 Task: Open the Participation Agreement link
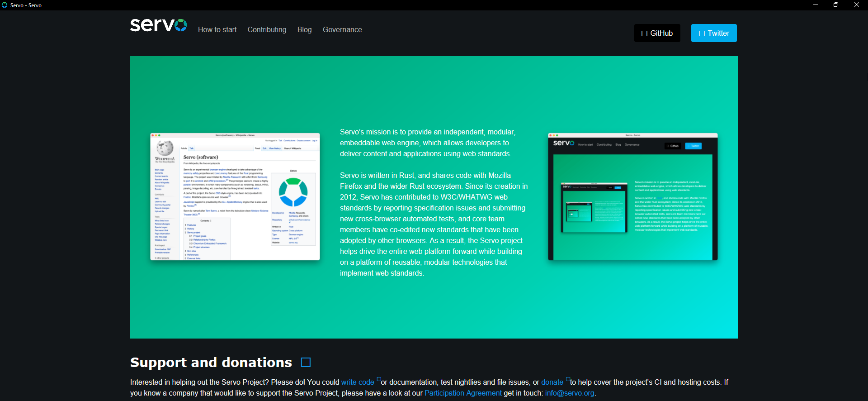(463, 393)
